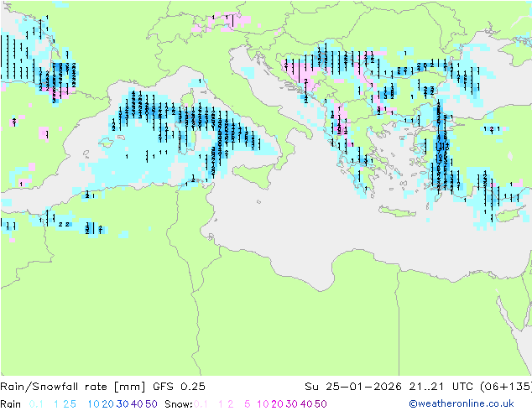Click the date Su 25-01-2026
532x411 pixels.
coord(353,387)
